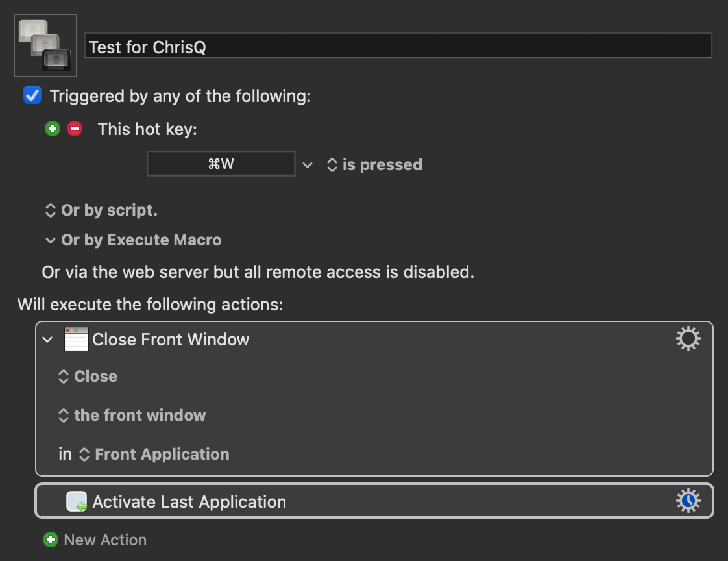Open Activate Last Application gear menu
This screenshot has height=561, width=728.
click(688, 501)
